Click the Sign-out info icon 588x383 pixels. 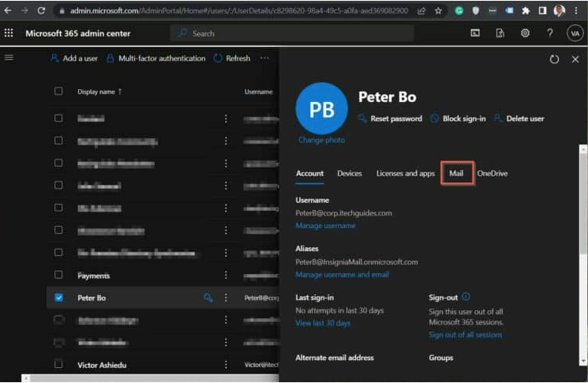(466, 297)
